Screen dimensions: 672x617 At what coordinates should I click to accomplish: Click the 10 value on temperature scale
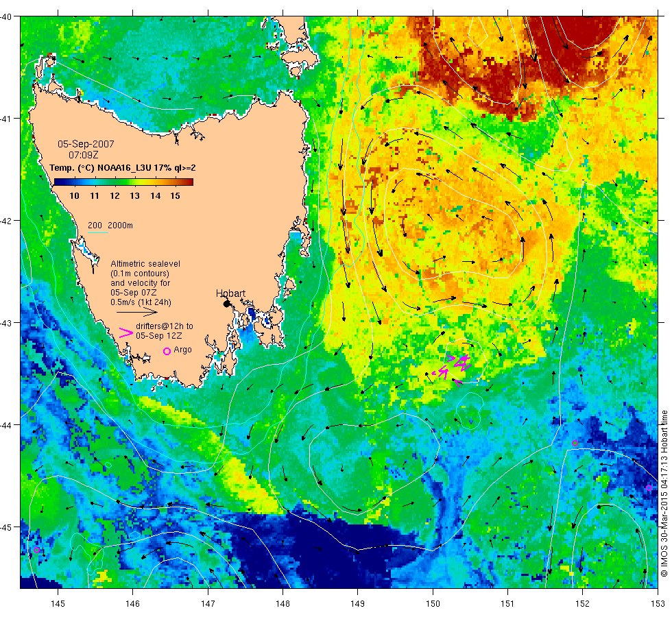(x=74, y=196)
